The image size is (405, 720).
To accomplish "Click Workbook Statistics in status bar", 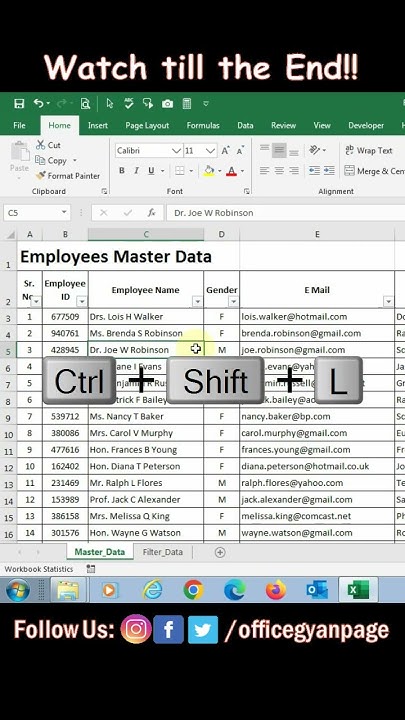I will pyautogui.click(x=39, y=569).
